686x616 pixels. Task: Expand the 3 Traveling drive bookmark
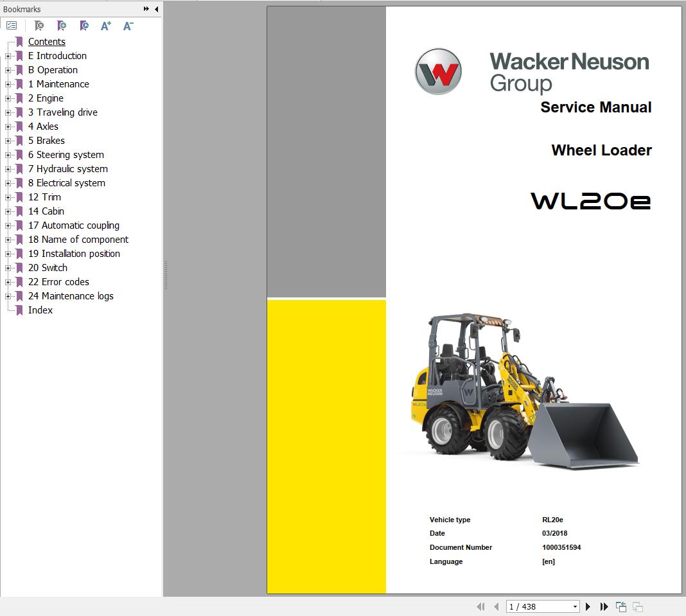8,112
